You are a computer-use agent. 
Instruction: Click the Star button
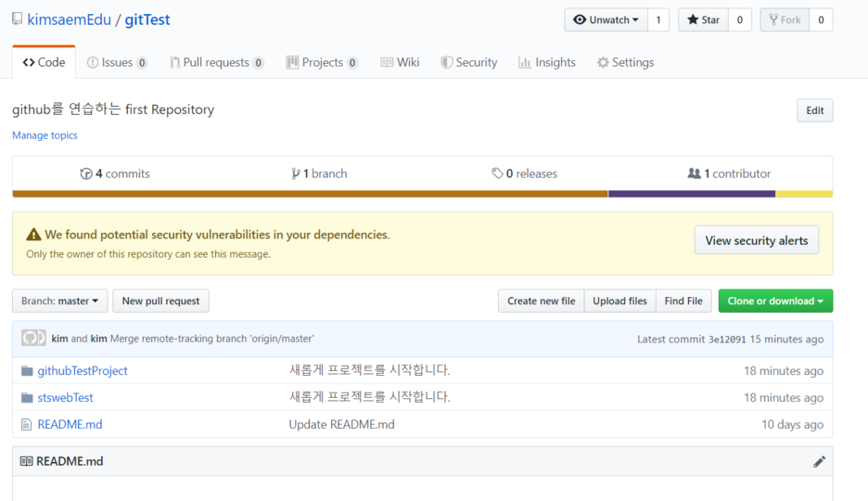pos(703,19)
